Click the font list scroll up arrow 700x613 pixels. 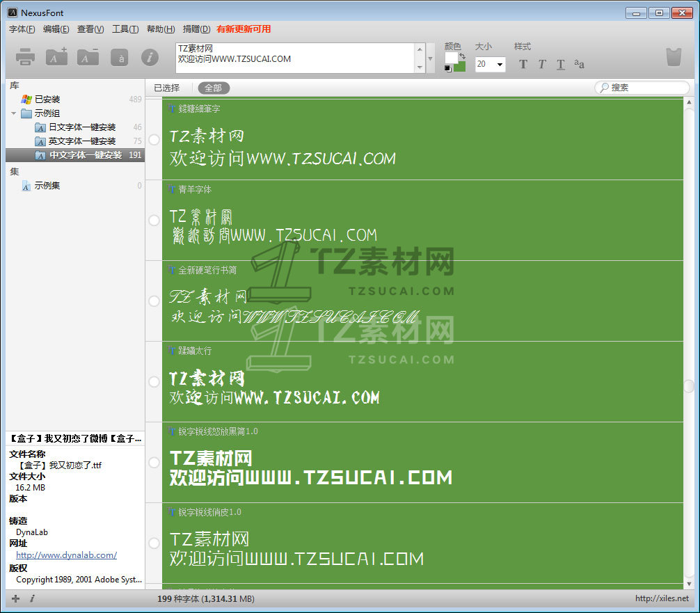point(690,102)
